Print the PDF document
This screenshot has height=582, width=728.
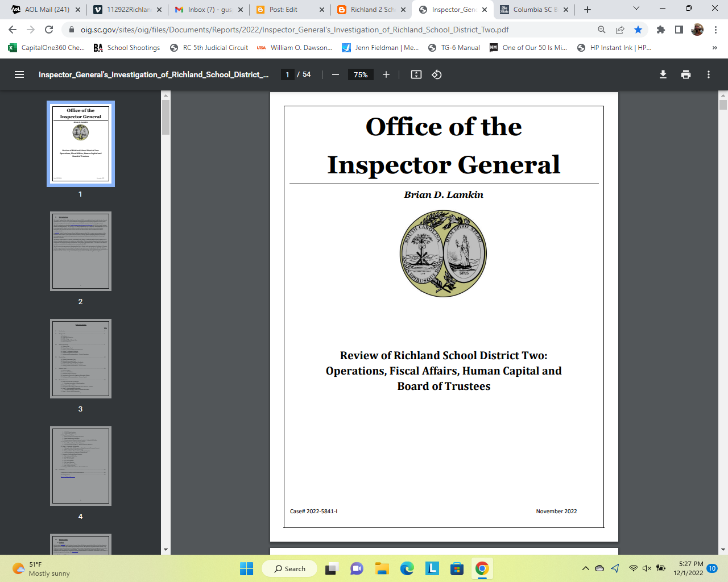pyautogui.click(x=686, y=74)
